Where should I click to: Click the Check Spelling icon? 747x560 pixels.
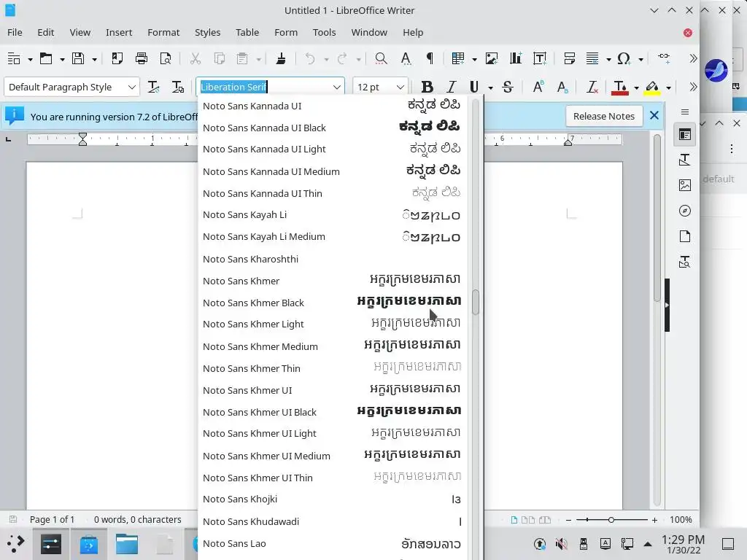(x=406, y=58)
